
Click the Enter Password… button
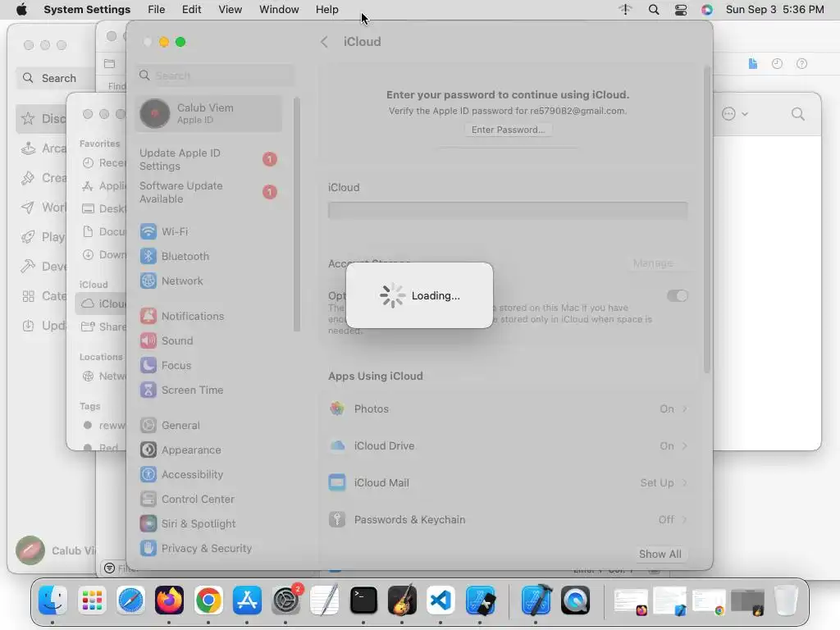[x=508, y=130]
